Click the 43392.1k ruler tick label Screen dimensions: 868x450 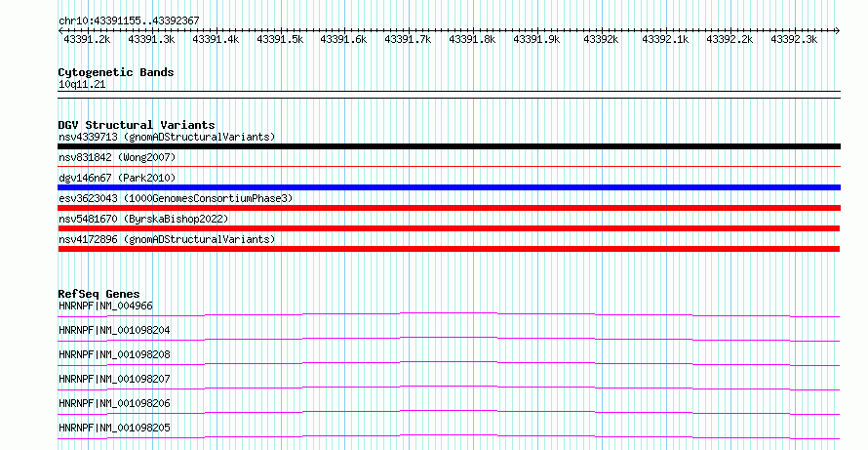click(665, 40)
